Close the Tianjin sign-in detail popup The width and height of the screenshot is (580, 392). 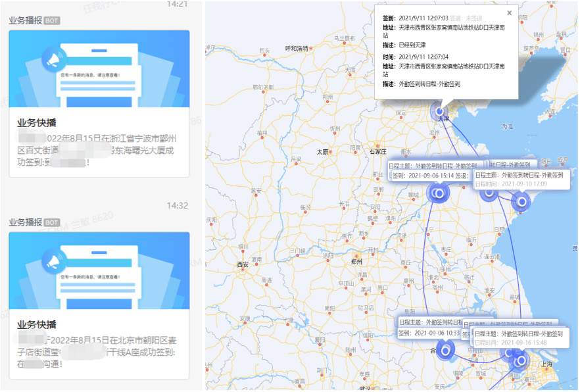click(x=509, y=12)
